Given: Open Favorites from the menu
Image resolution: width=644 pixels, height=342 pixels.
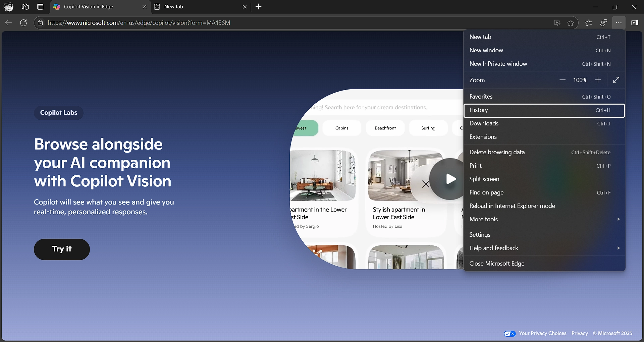Looking at the screenshot, I should coord(544,97).
